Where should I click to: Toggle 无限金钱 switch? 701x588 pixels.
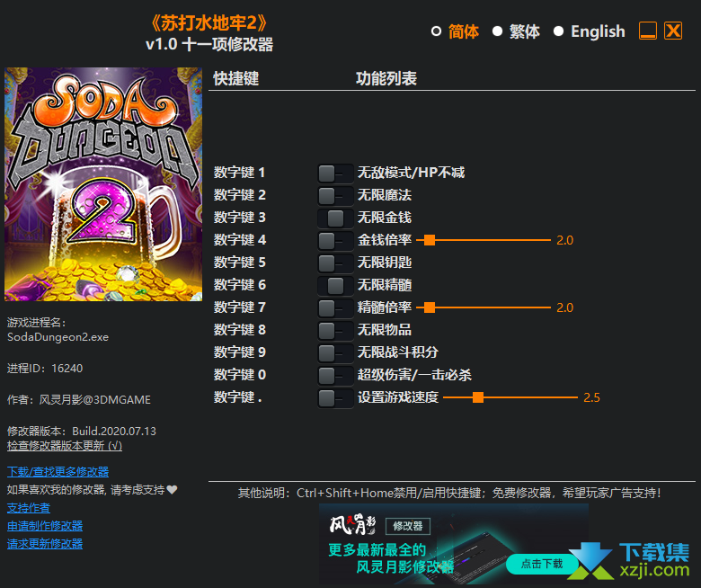(335, 218)
